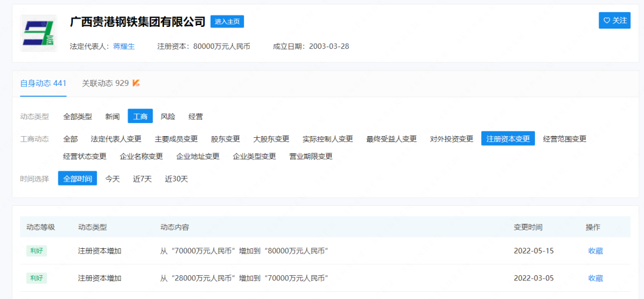Click the VIP badge beside 关联动态
Viewport: 644px width, 299px height.
[137, 83]
